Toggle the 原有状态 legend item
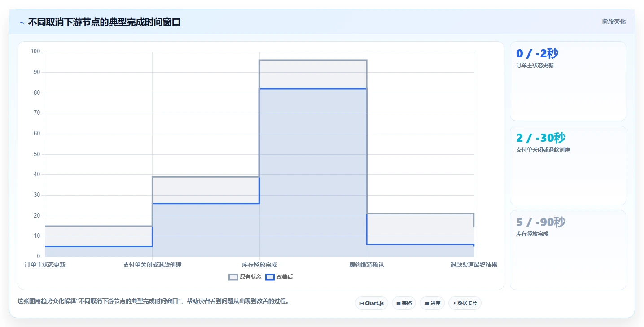This screenshot has height=327, width=644. 245,277
